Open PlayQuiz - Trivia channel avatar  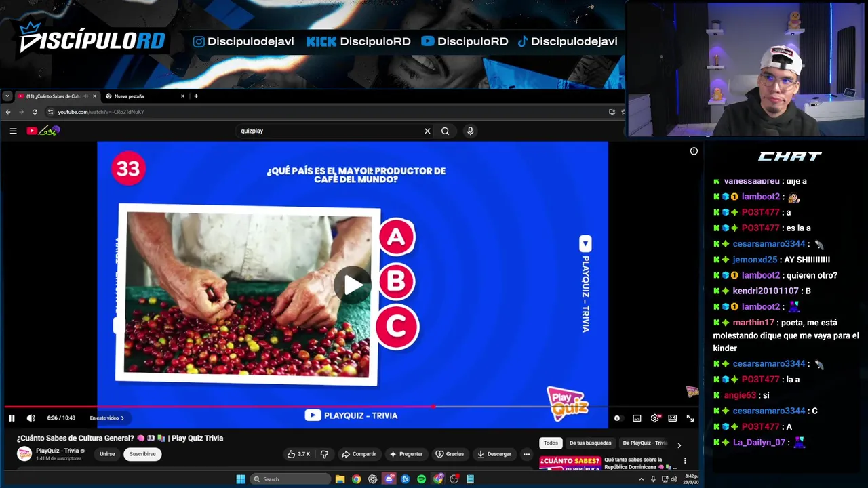click(x=24, y=454)
